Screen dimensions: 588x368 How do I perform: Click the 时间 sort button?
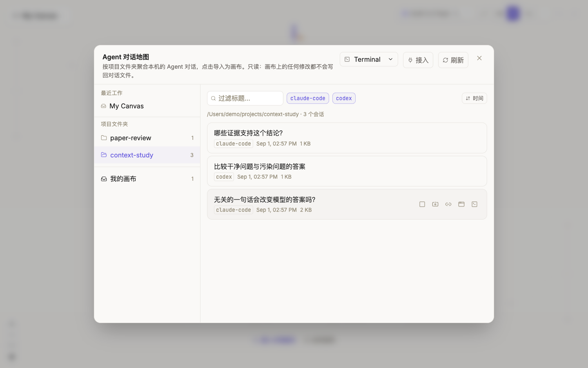474,98
